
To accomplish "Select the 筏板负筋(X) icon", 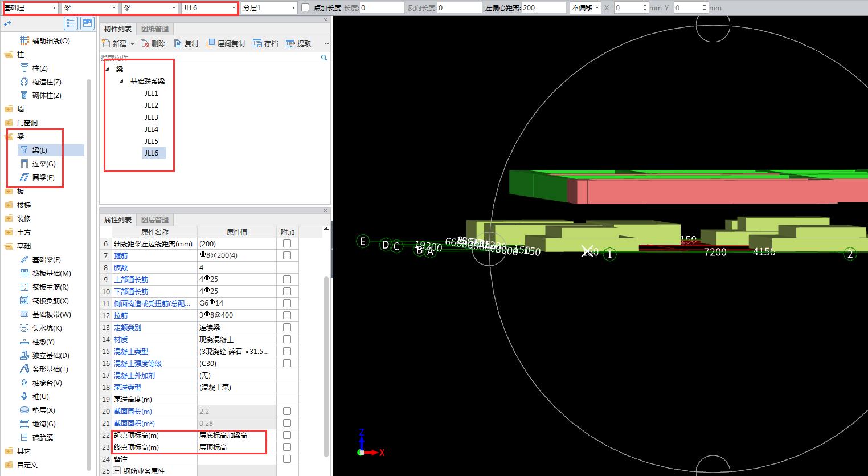I will pos(24,300).
